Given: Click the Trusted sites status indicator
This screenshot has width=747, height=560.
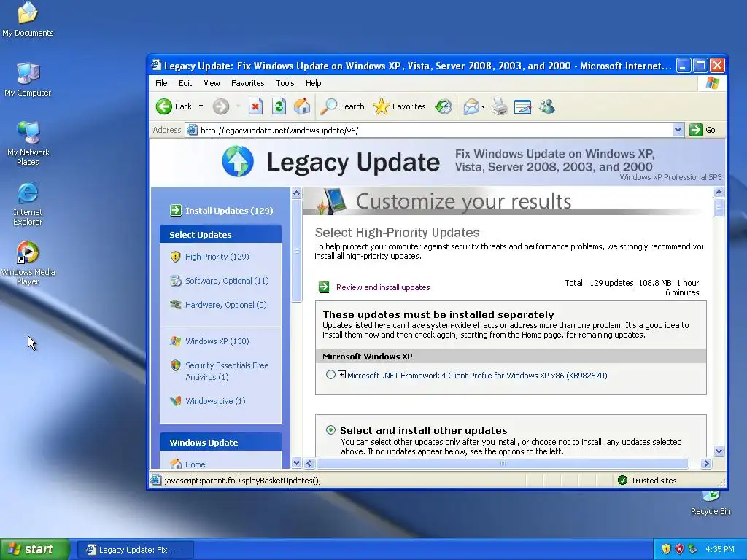Looking at the screenshot, I should pyautogui.click(x=646, y=480).
